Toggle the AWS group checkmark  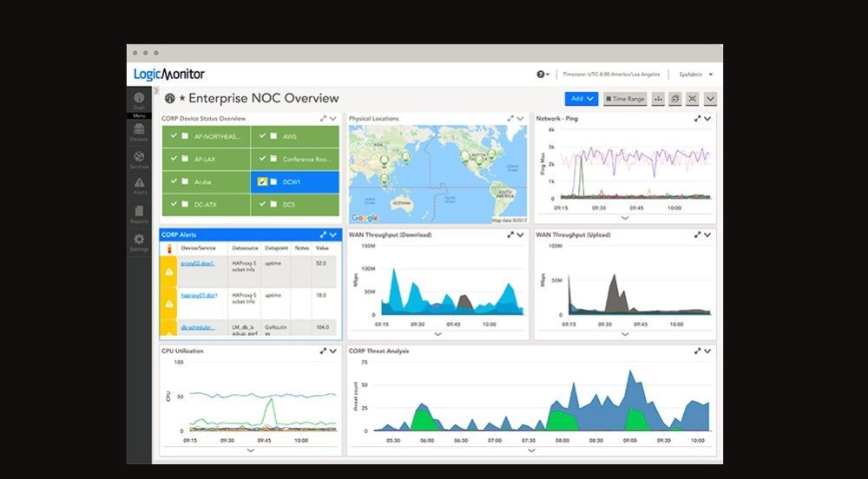pyautogui.click(x=261, y=136)
